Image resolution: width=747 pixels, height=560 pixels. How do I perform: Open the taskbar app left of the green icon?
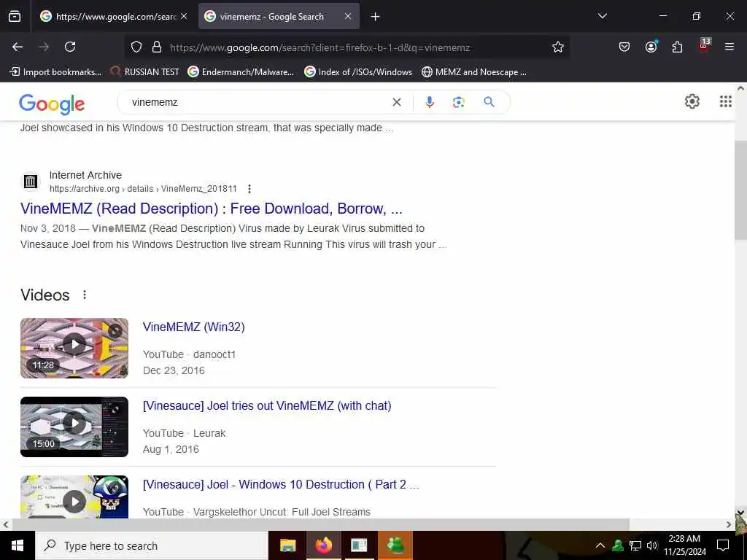(x=359, y=545)
